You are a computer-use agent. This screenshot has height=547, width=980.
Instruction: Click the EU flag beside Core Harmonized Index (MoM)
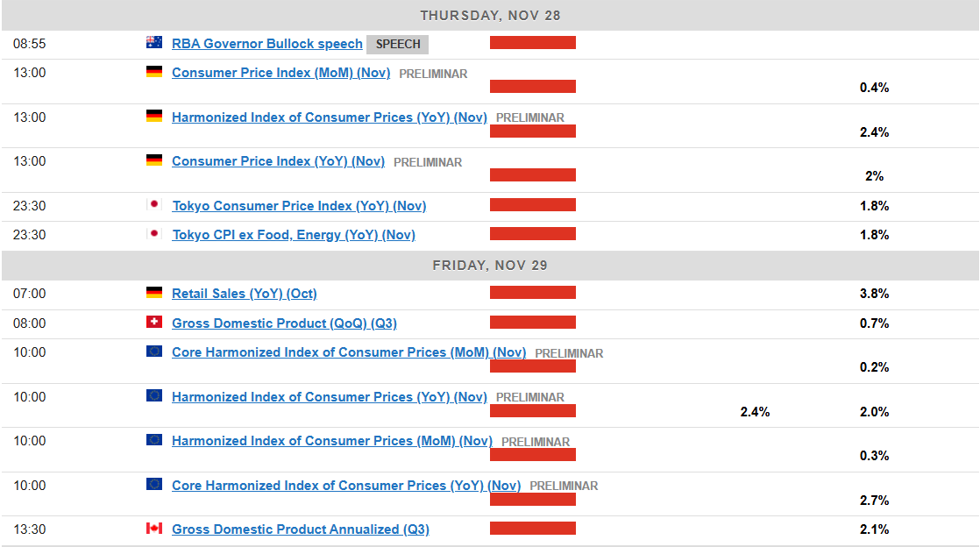tap(154, 352)
